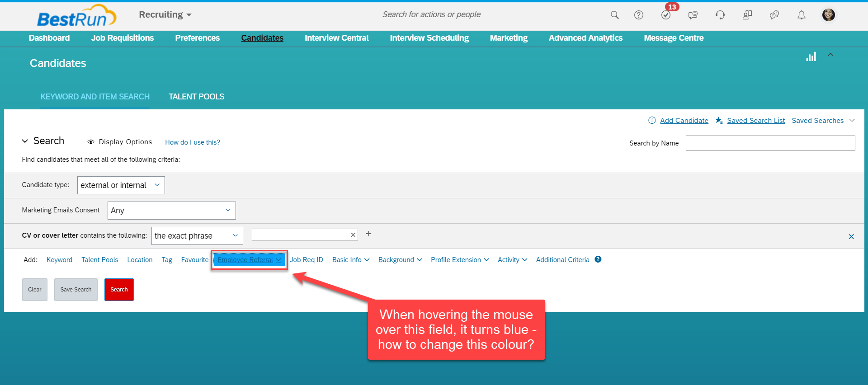Clear the phrase field with the x icon
Viewport: 868px width, 385px height.
coord(353,235)
